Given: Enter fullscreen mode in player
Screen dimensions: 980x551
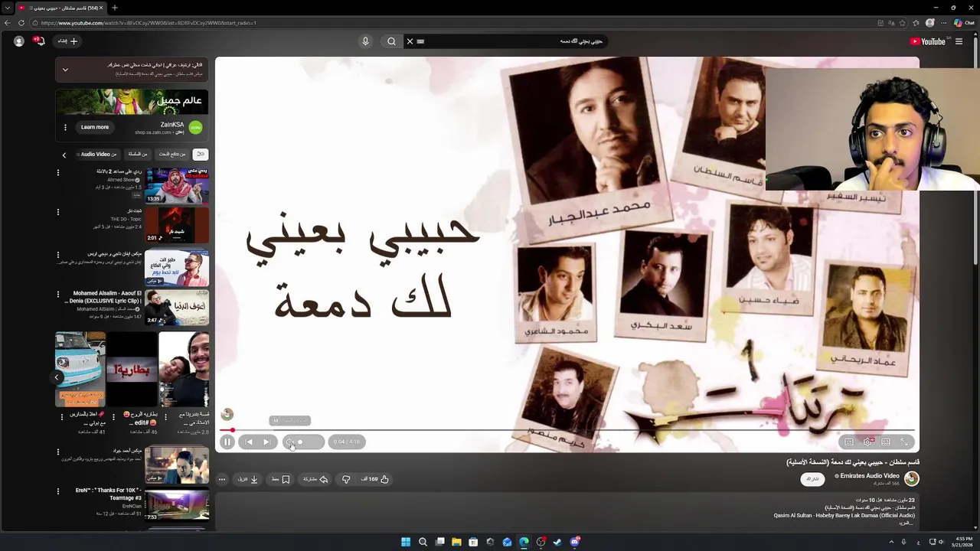Looking at the screenshot, I should 904,442.
